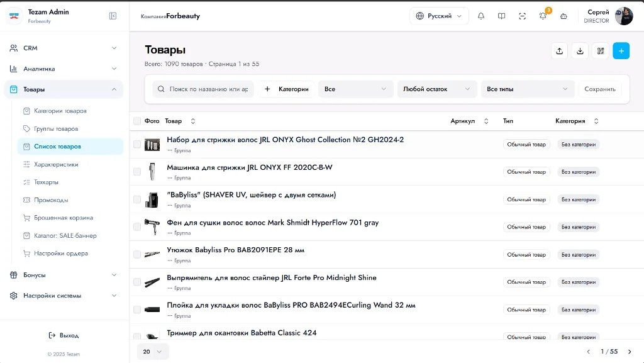This screenshot has width=644, height=363.
Task: Sort by Товар column arrows
Action: pyautogui.click(x=192, y=121)
